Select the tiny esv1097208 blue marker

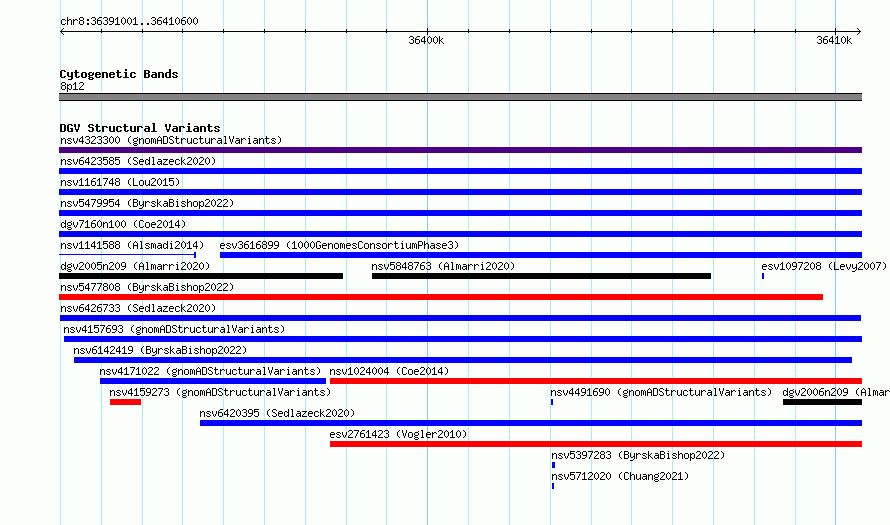click(x=763, y=276)
